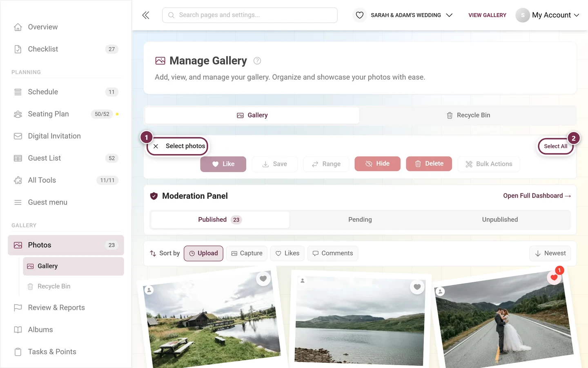588x368 pixels.
Task: Open All Tools in the sidebar
Action: tap(66, 180)
